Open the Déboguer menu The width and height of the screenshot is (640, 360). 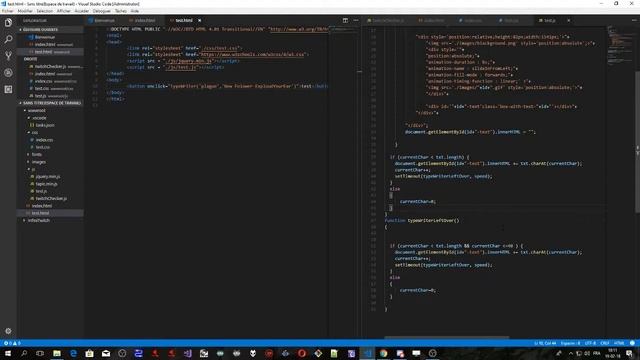[102, 11]
